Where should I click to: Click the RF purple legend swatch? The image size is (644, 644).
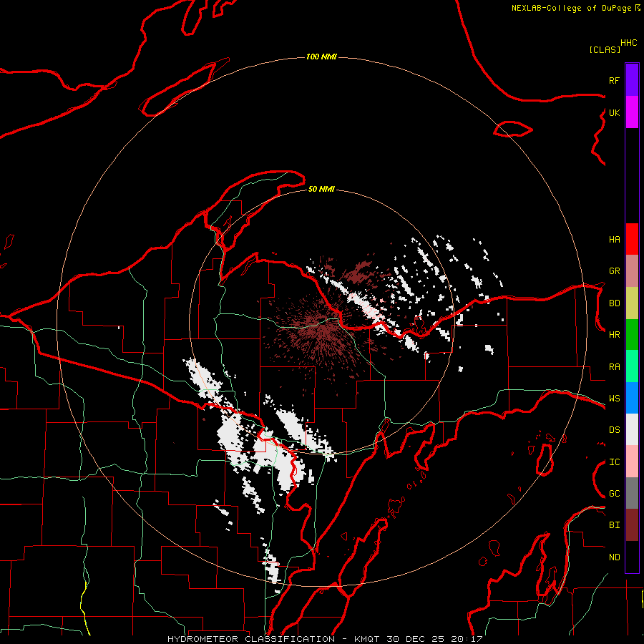point(632,80)
